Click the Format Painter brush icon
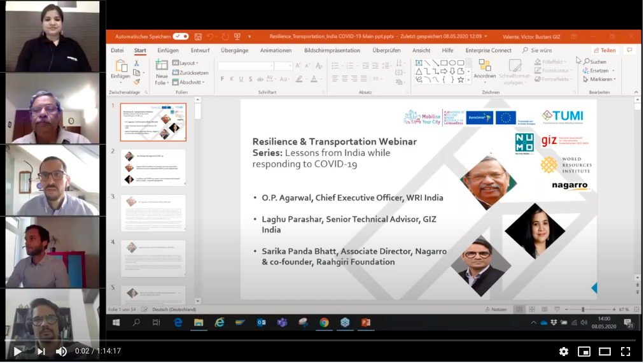Image resolution: width=644 pixels, height=363 pixels. (x=136, y=82)
